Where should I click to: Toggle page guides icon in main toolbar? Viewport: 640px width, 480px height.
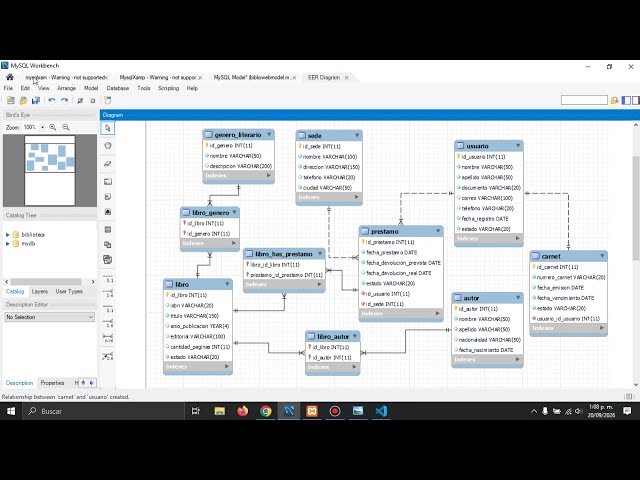tap(93, 100)
